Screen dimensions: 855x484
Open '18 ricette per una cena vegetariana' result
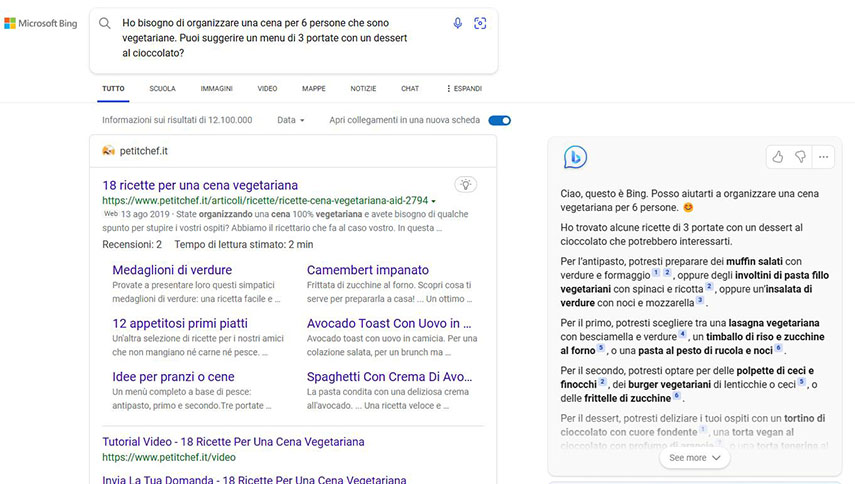[200, 185]
